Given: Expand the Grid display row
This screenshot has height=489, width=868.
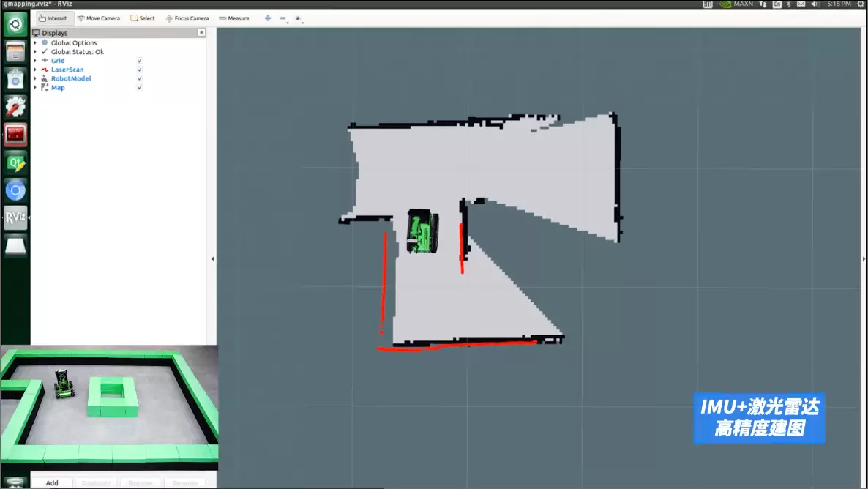Looking at the screenshot, I should click(35, 60).
